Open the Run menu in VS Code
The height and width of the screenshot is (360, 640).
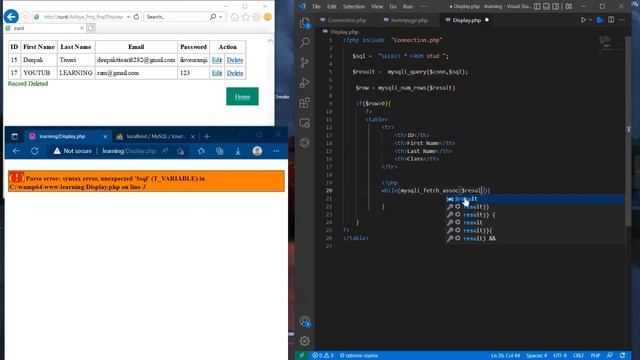tap(408, 7)
